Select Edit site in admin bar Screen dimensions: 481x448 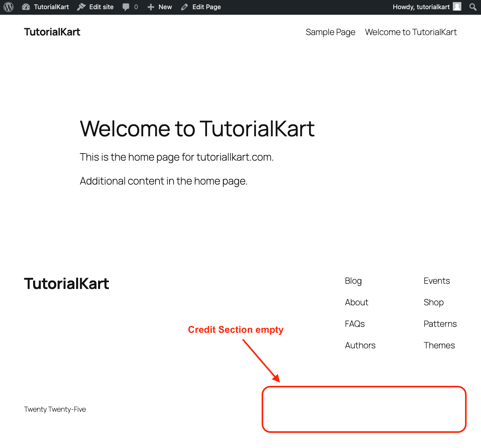point(101,7)
